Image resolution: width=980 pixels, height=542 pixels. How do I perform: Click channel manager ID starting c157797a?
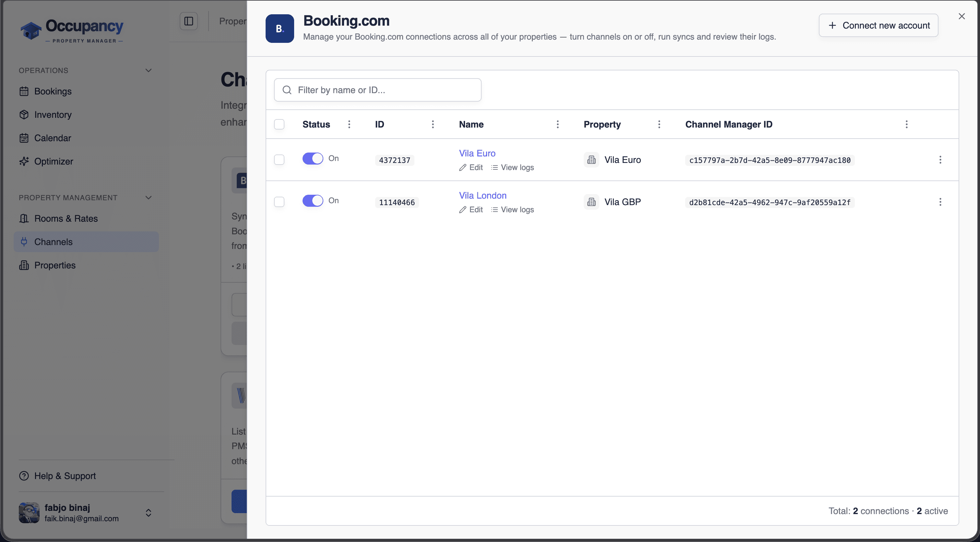coord(770,160)
